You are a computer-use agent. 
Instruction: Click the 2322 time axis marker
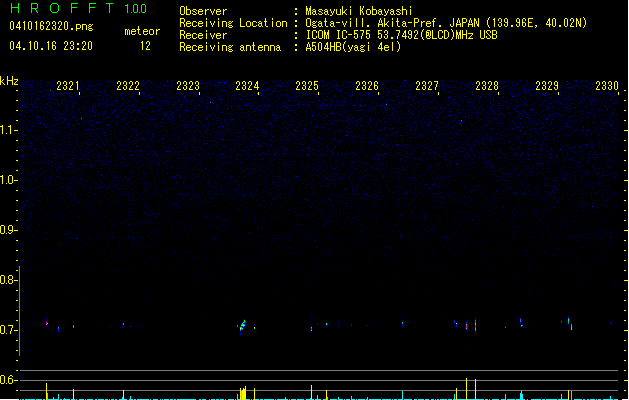pos(128,86)
